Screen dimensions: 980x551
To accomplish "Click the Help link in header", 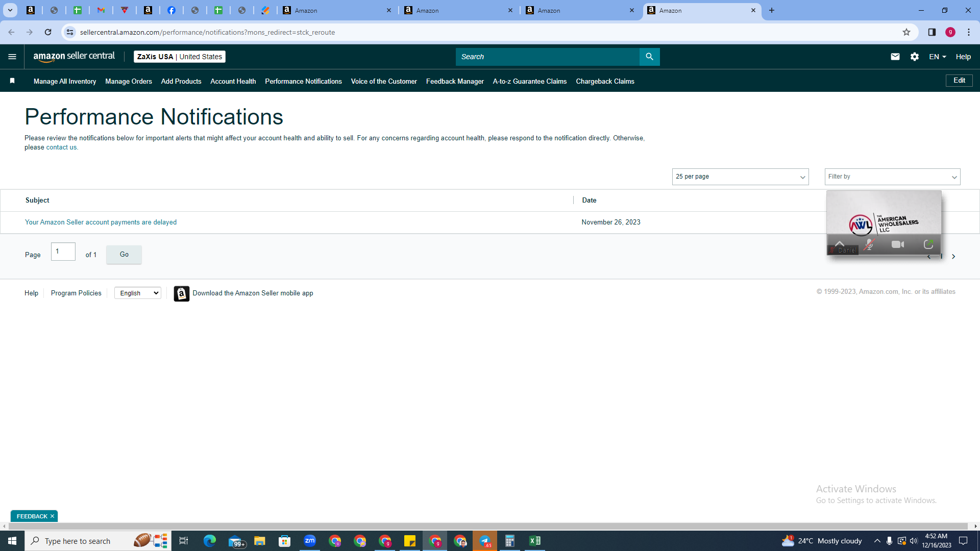I will pos(963,57).
